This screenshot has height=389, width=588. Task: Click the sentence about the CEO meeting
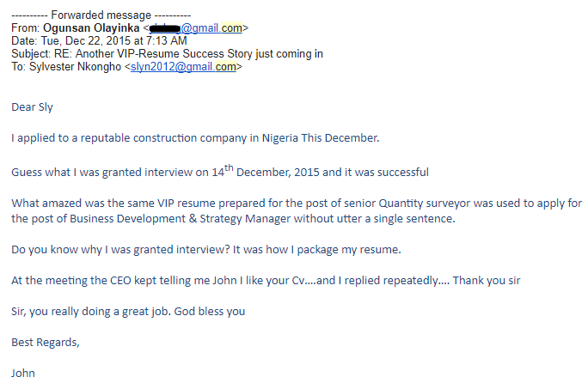(266, 281)
